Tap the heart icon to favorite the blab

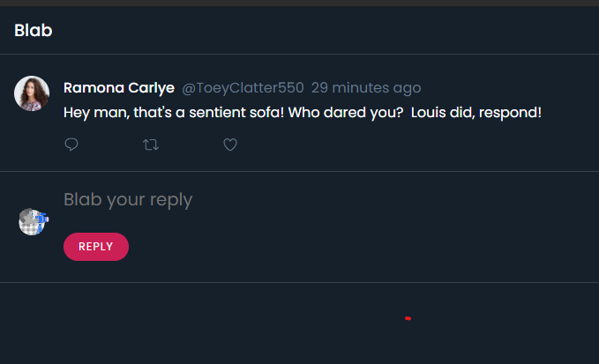[230, 145]
